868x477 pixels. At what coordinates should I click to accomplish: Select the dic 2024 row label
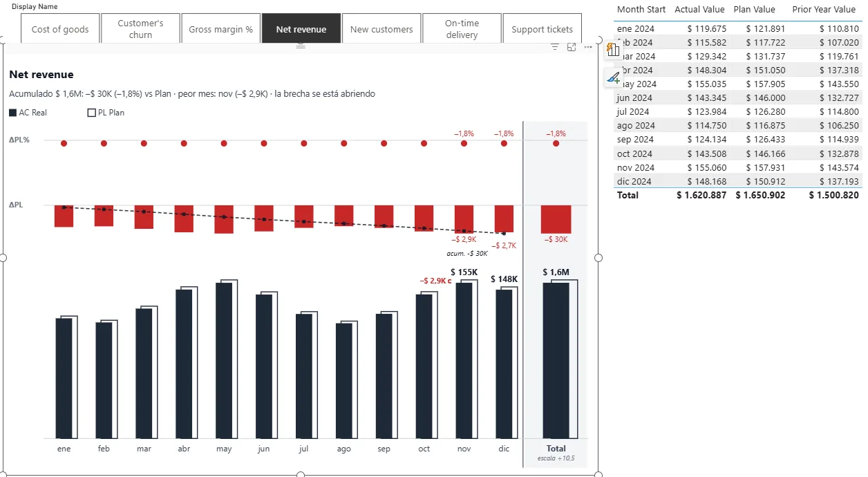click(x=634, y=181)
